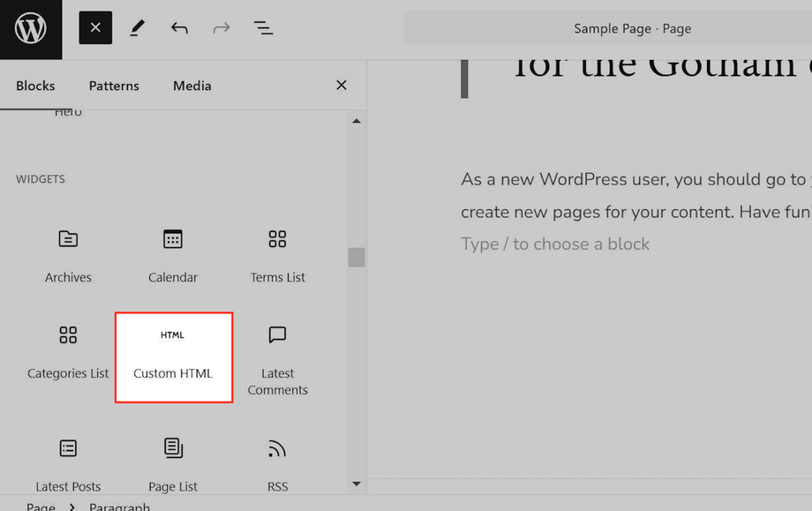Viewport: 812px width, 511px height.
Task: Click the 'Type / to choose a block' placeholder
Action: (555, 244)
